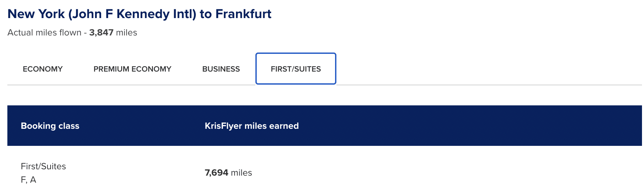
Task: Click the word "miles" after 7,694
Action: tap(241, 173)
